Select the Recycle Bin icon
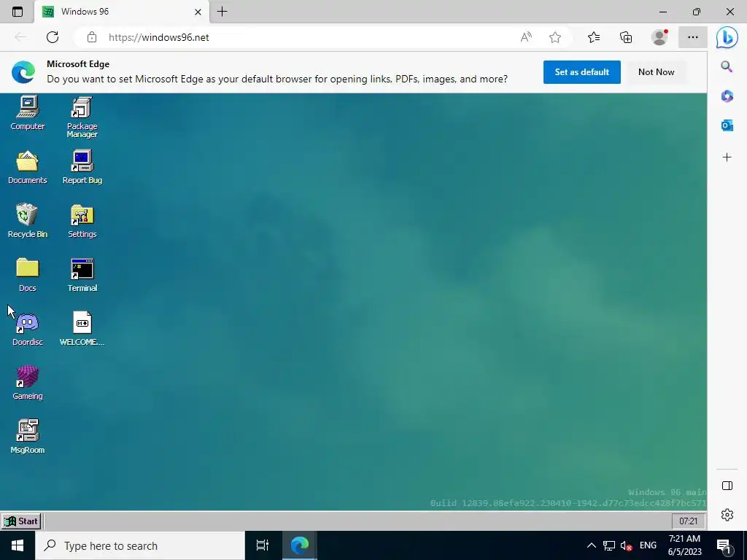 (x=27, y=220)
